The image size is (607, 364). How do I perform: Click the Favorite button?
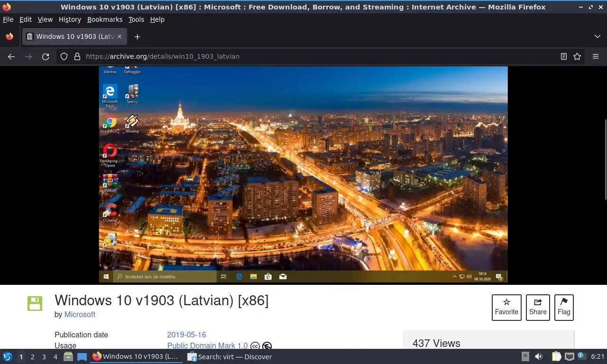coord(506,307)
